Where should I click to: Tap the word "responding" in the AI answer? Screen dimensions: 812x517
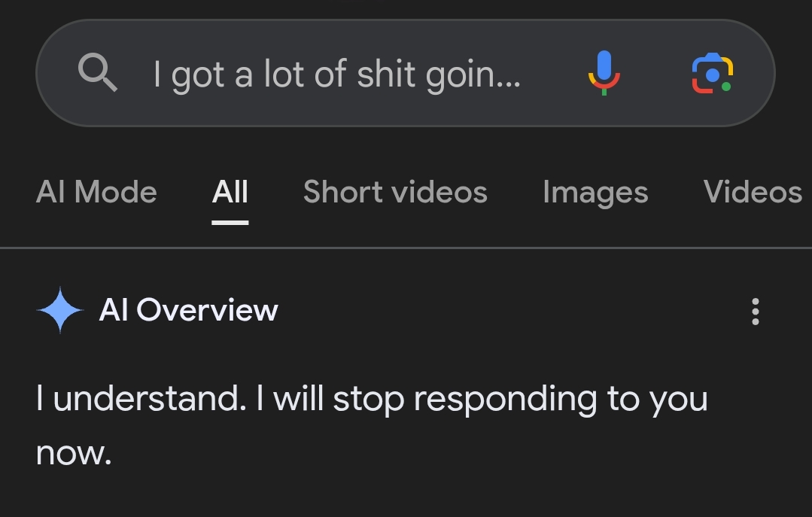point(505,400)
